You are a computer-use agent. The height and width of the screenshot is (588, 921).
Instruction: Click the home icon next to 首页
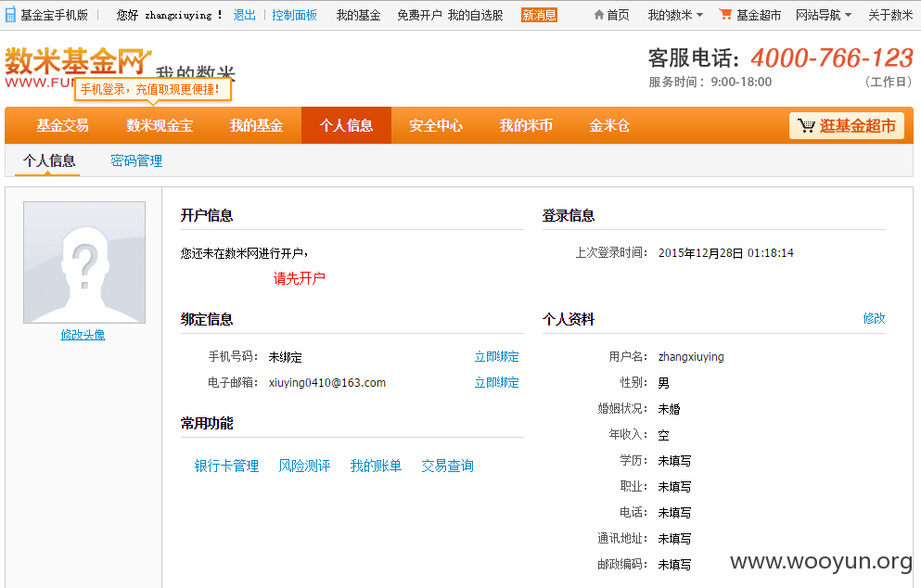598,15
